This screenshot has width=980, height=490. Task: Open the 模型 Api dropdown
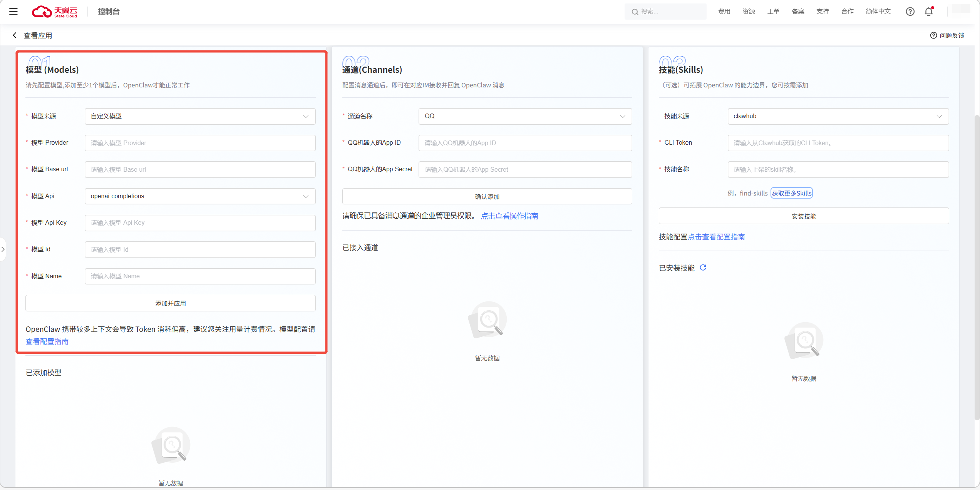pos(200,196)
